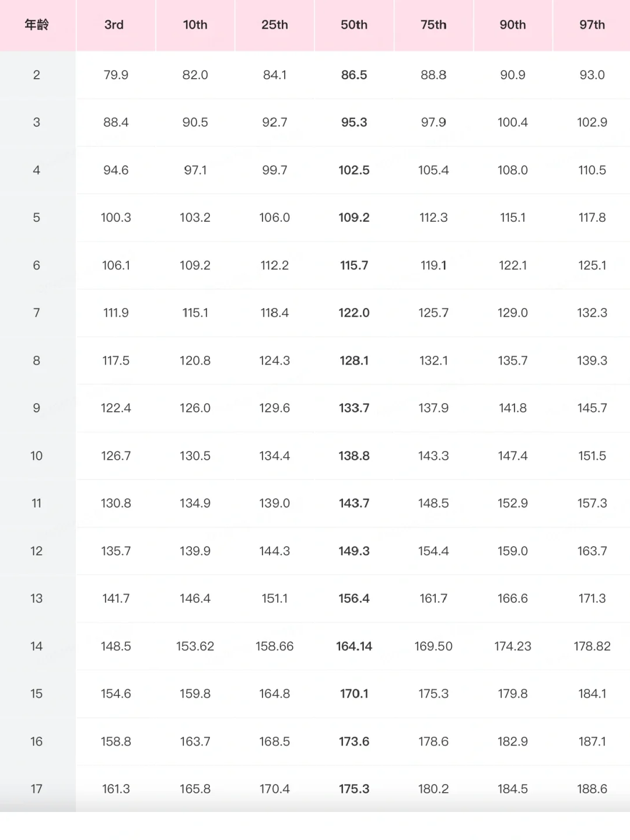Select the bold 164.14 cell
Screen dimensions: 630x840
tap(354, 646)
